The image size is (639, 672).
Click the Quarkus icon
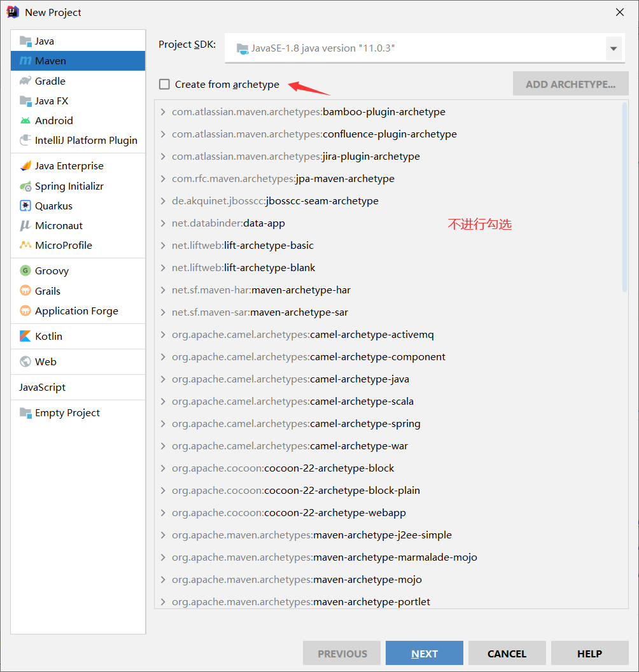(x=25, y=206)
